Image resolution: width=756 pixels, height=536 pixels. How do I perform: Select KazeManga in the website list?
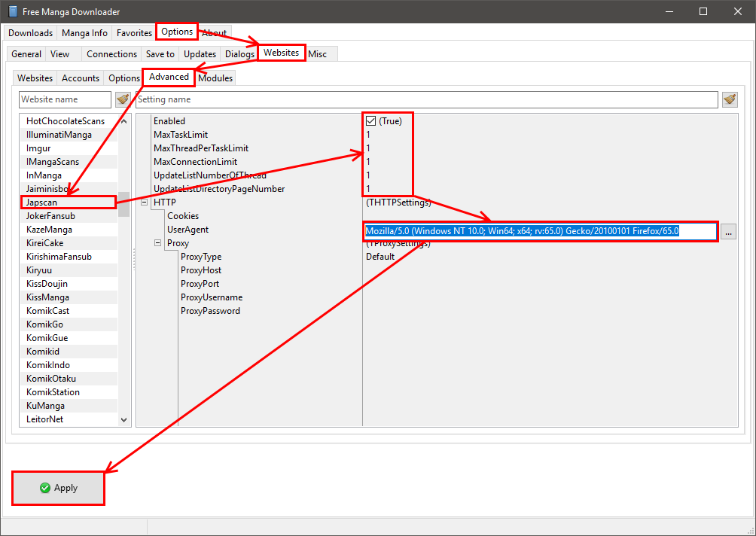[x=68, y=230]
